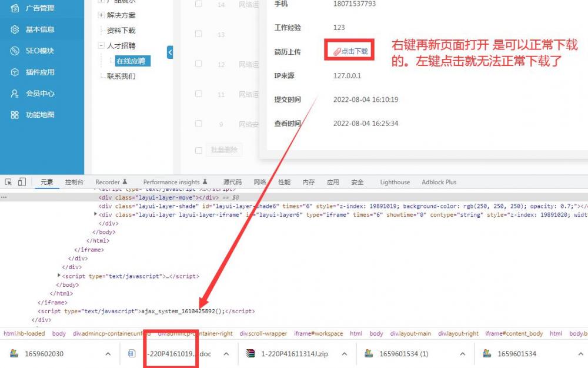Select div.scroll-wrapper in the breadcrumb
Viewport: 588px width, 368px height.
[263, 333]
